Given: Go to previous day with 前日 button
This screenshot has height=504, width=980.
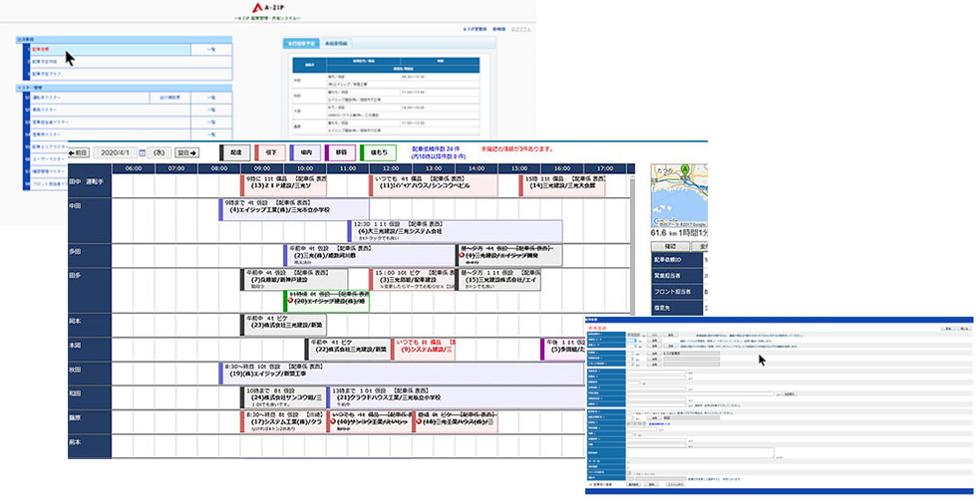Looking at the screenshot, I should click(x=79, y=152).
